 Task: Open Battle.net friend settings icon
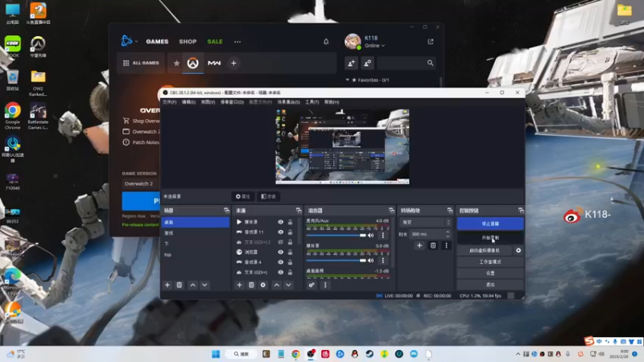point(368,63)
